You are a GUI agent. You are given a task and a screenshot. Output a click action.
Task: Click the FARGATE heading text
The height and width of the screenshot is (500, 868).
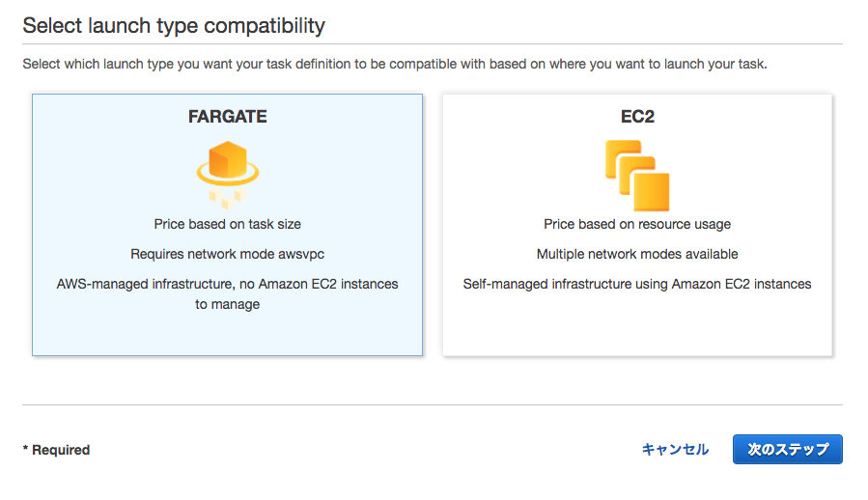pyautogui.click(x=228, y=116)
